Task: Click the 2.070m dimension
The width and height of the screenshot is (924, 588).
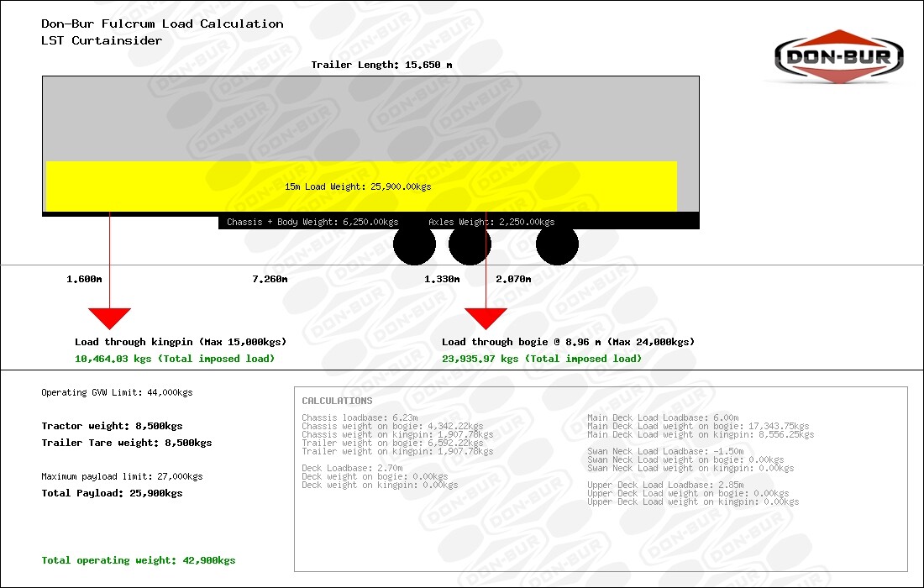Action: [x=513, y=279]
